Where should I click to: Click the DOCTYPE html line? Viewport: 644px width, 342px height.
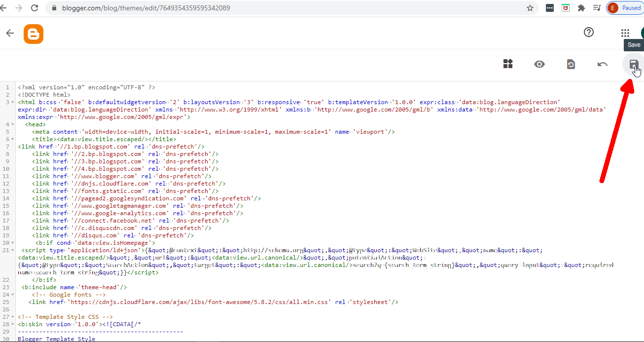click(44, 95)
